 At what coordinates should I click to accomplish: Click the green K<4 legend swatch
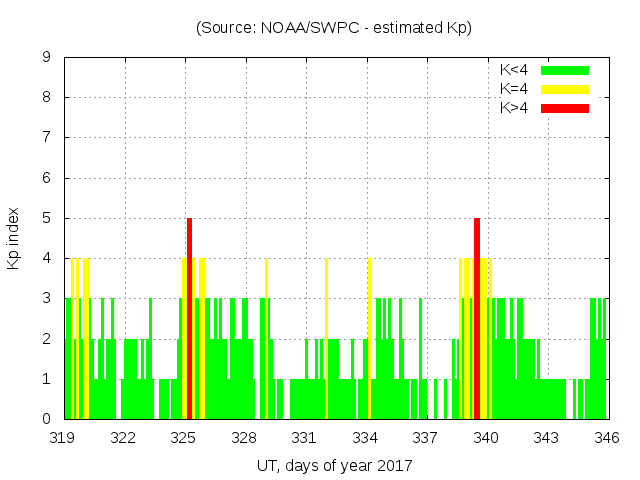pos(565,70)
